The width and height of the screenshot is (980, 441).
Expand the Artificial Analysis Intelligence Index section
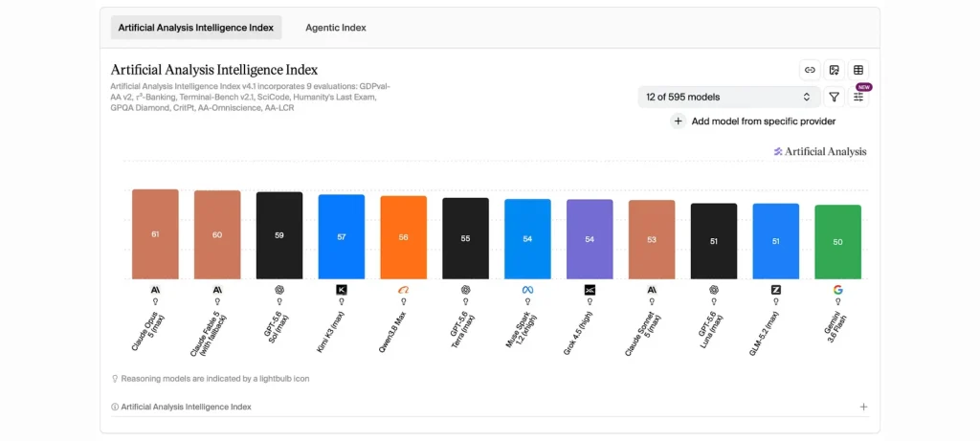tap(864, 407)
